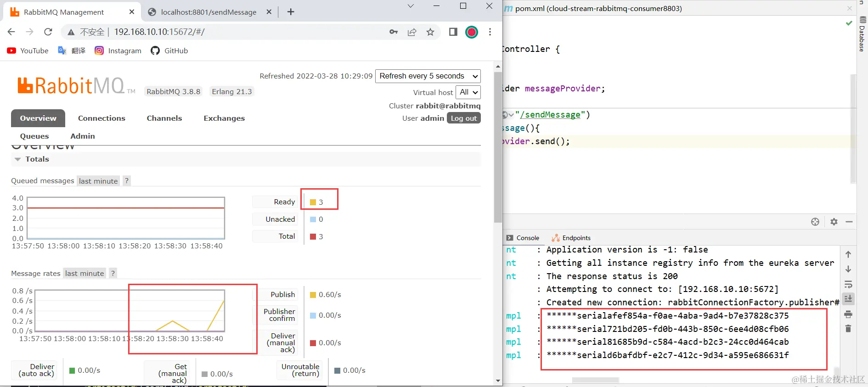Open Chrome profile avatar

[472, 32]
